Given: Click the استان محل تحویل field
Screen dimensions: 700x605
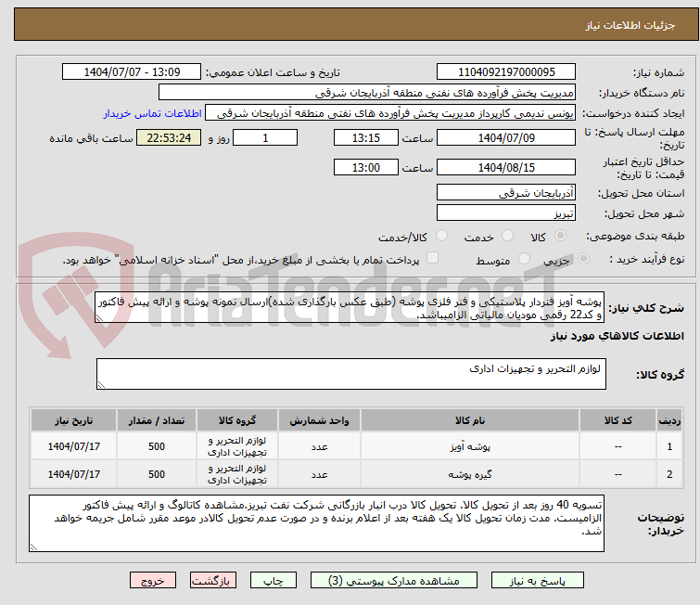Looking at the screenshot, I should click(505, 193).
